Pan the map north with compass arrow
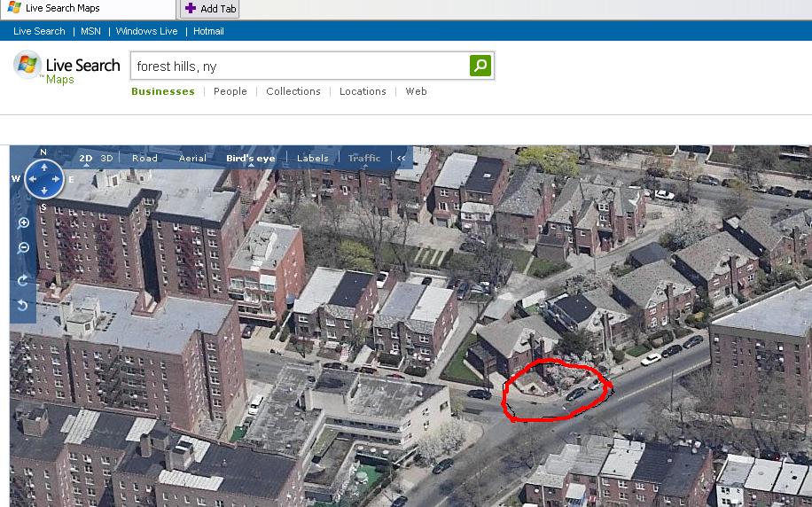This screenshot has height=507, width=812. (43, 167)
